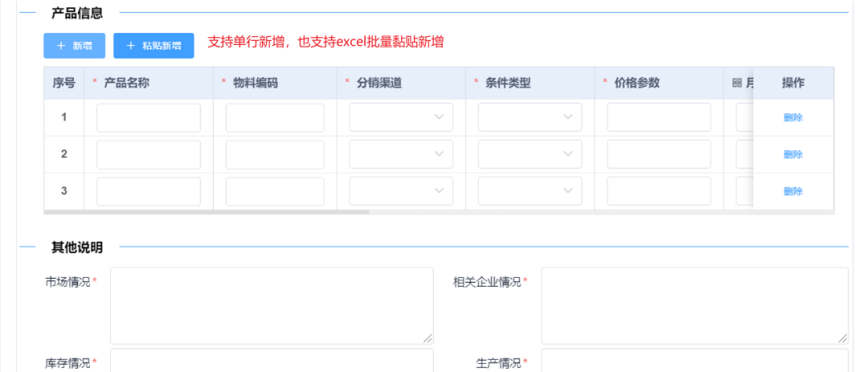Open 分销渠道 dropdown in row 1

coord(400,117)
